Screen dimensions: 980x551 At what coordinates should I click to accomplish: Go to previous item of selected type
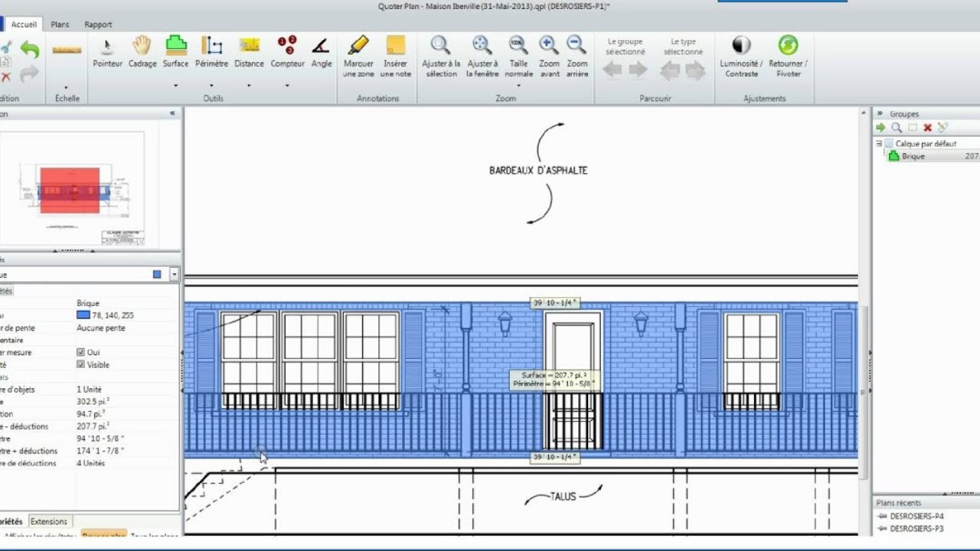pyautogui.click(x=670, y=71)
